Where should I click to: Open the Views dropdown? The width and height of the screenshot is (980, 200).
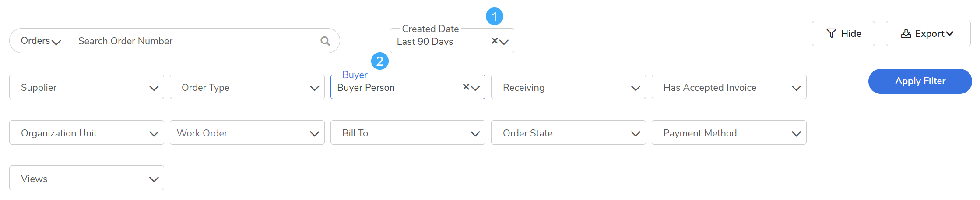tap(87, 179)
